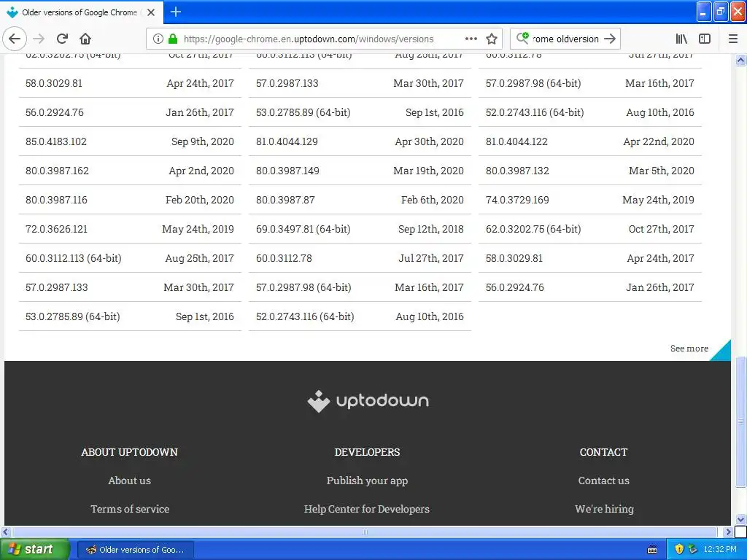Viewport: 747px width, 560px height.
Task: Submit the search with the arrow button
Action: 610,39
